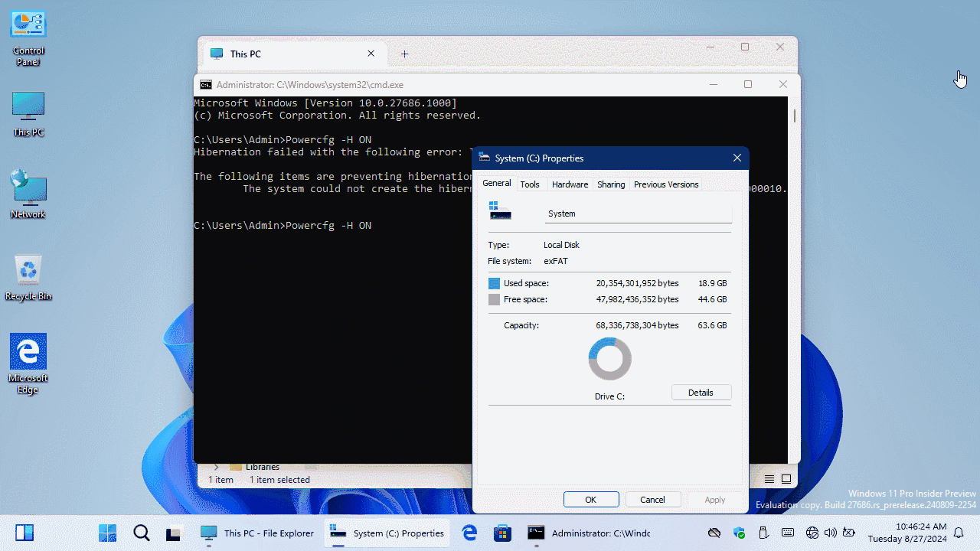980x551 pixels.
Task: Select the Libraries folder in navigation pane
Action: pos(263,467)
